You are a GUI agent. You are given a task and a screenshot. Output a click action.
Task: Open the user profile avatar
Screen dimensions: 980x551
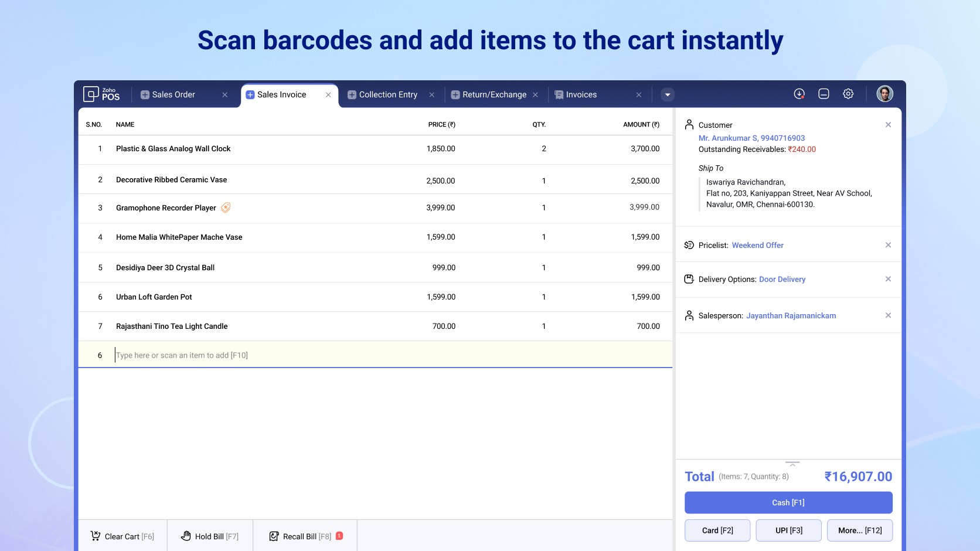pos(884,94)
